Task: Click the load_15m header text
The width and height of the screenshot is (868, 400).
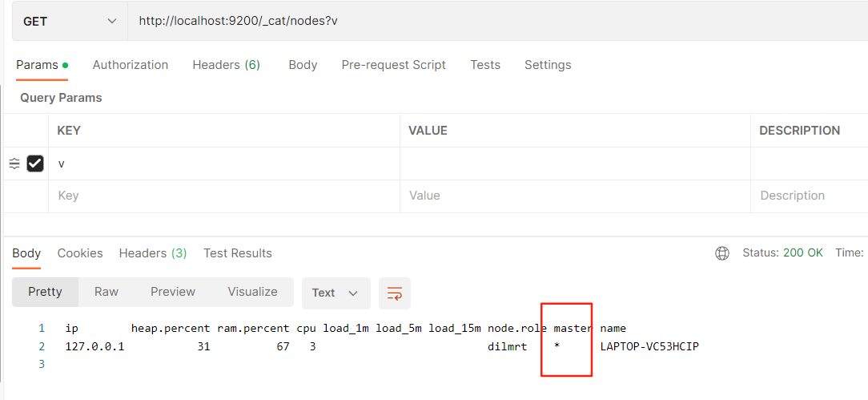Action: pos(455,329)
